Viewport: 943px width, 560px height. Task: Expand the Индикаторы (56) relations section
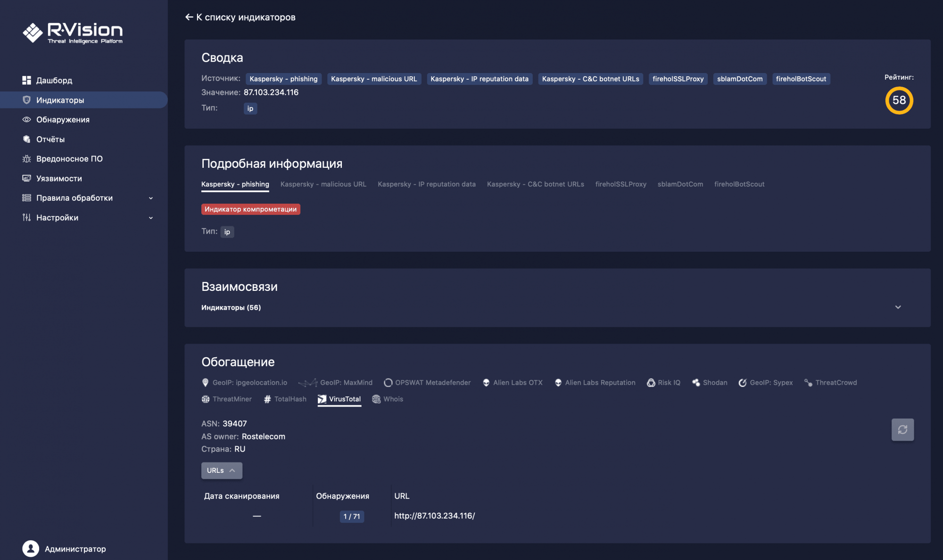(898, 307)
